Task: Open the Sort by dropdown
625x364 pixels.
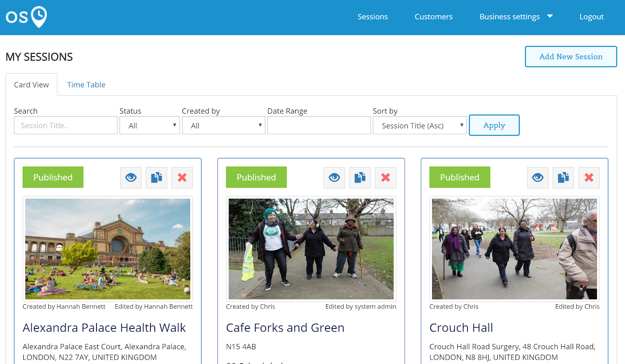Action: 420,125
